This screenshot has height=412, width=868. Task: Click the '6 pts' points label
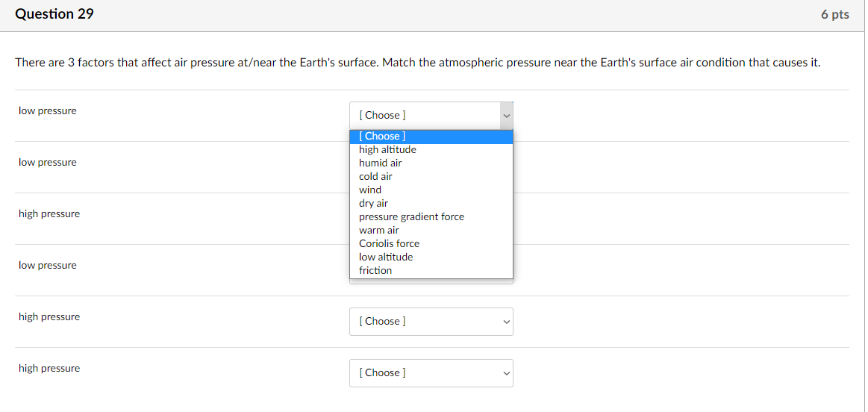pos(834,15)
